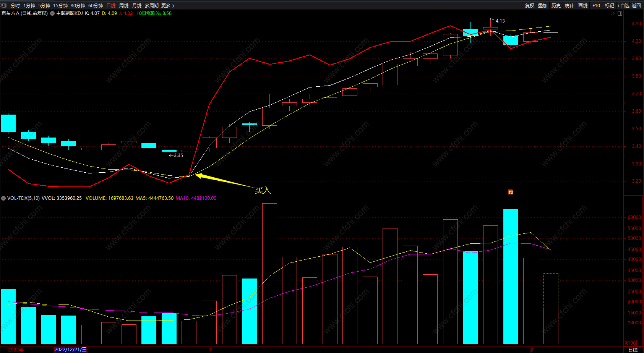
Task: Click the VOLUME: 1697683.63 readout
Action: (x=109, y=198)
